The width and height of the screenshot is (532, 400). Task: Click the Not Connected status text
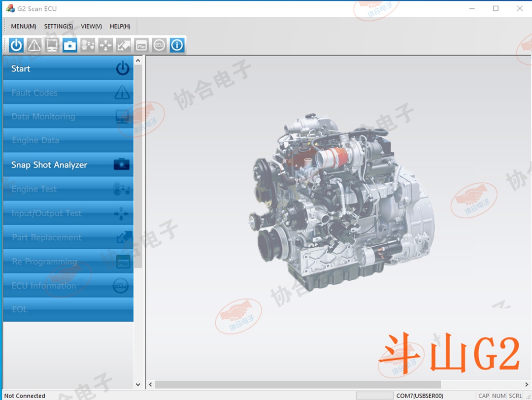point(25,396)
